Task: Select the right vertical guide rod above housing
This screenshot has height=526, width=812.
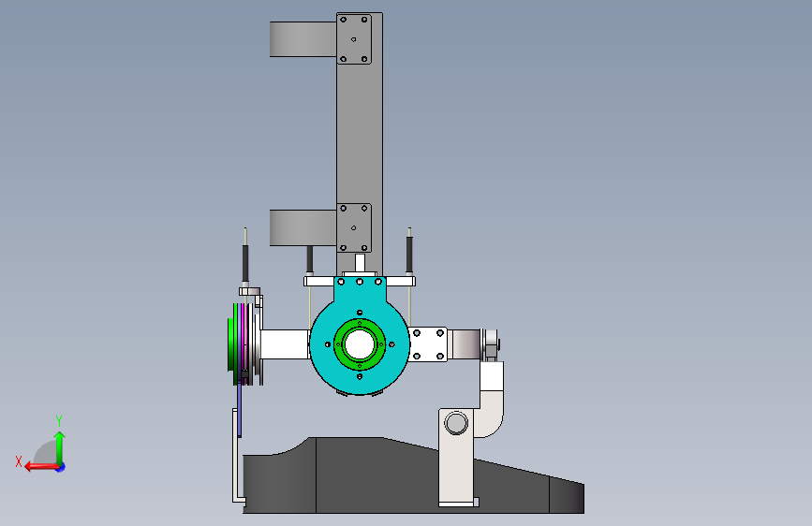Action: (409, 251)
